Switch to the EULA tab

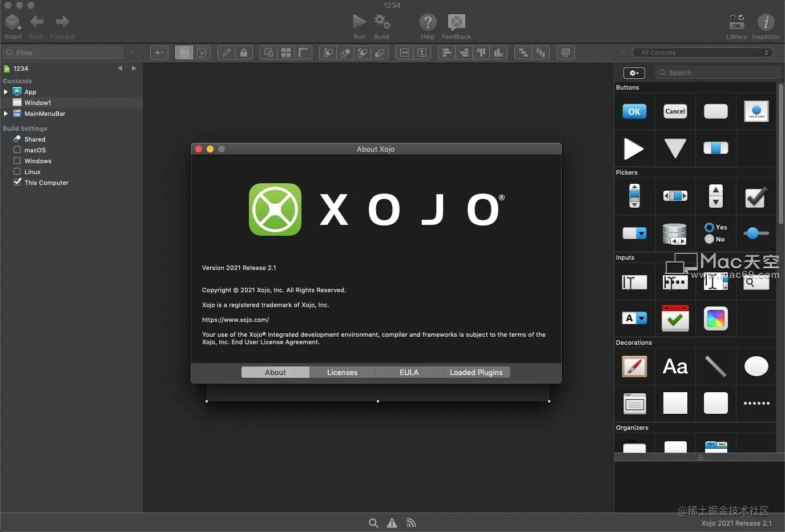pos(409,372)
